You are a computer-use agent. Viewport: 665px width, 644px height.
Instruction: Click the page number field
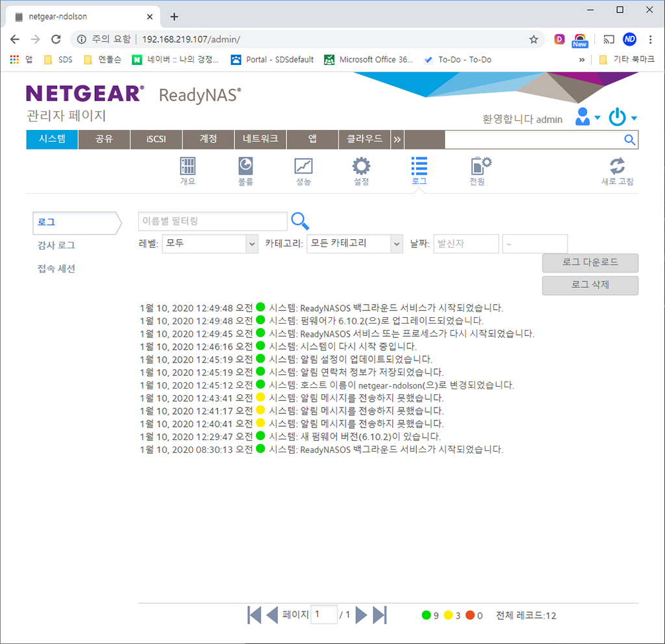point(324,614)
